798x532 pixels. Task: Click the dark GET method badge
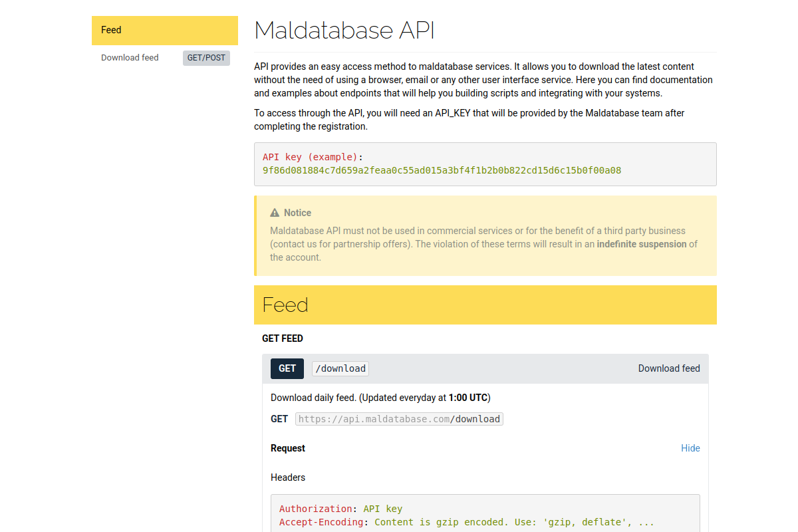287,368
